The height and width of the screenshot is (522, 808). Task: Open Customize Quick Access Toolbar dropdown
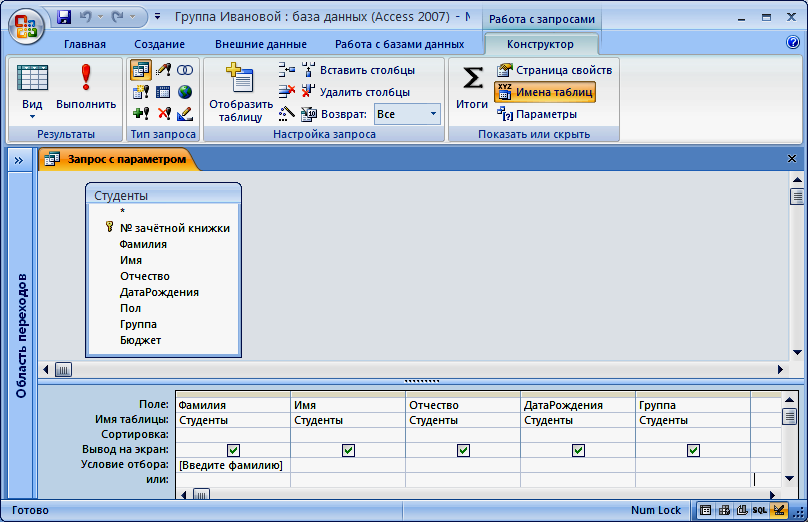(x=158, y=17)
